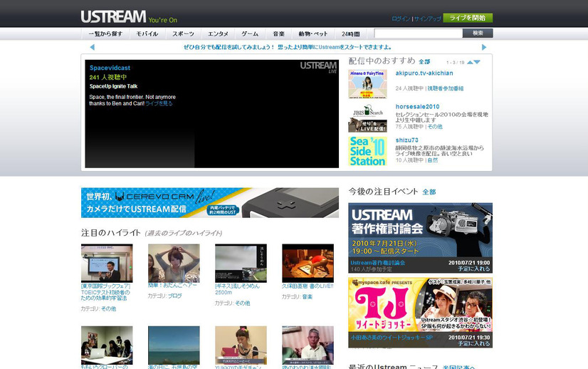Open 全部 link beside 今後の注目イベント
The height and width of the screenshot is (369, 588).
click(x=429, y=192)
